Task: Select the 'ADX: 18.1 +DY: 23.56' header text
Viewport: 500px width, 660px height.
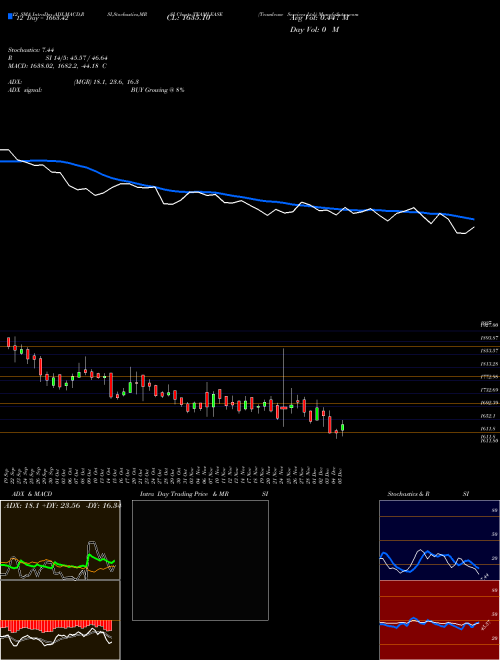Action: coord(43,506)
